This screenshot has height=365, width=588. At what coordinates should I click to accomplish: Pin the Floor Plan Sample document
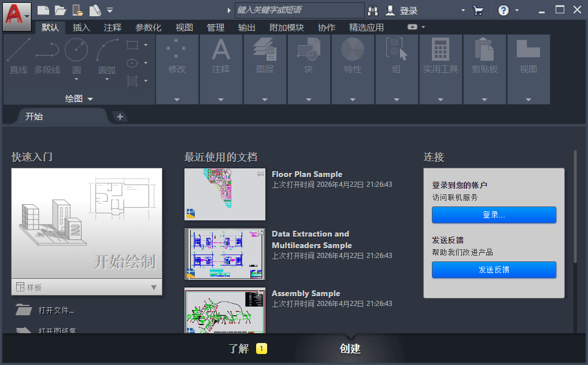[260, 174]
